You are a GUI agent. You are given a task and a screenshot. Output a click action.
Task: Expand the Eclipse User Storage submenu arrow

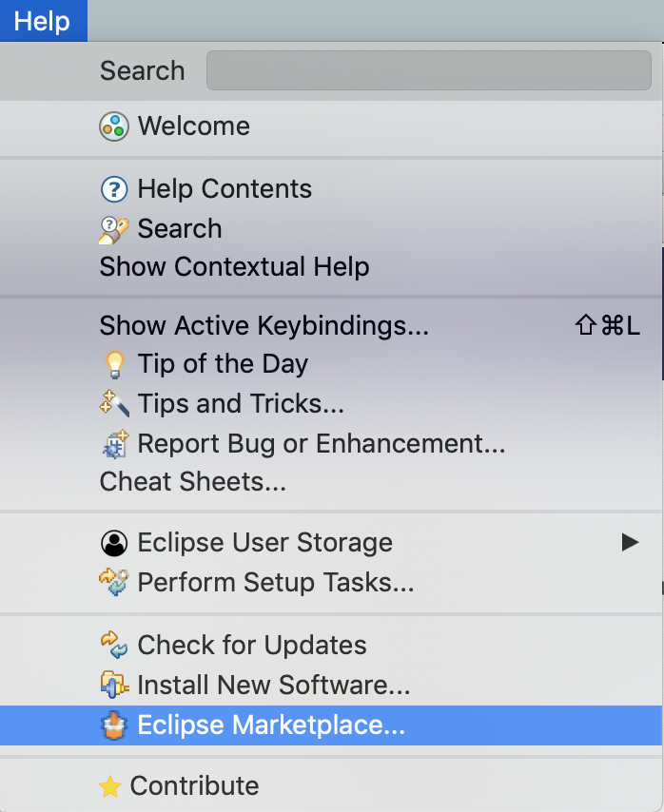[629, 543]
